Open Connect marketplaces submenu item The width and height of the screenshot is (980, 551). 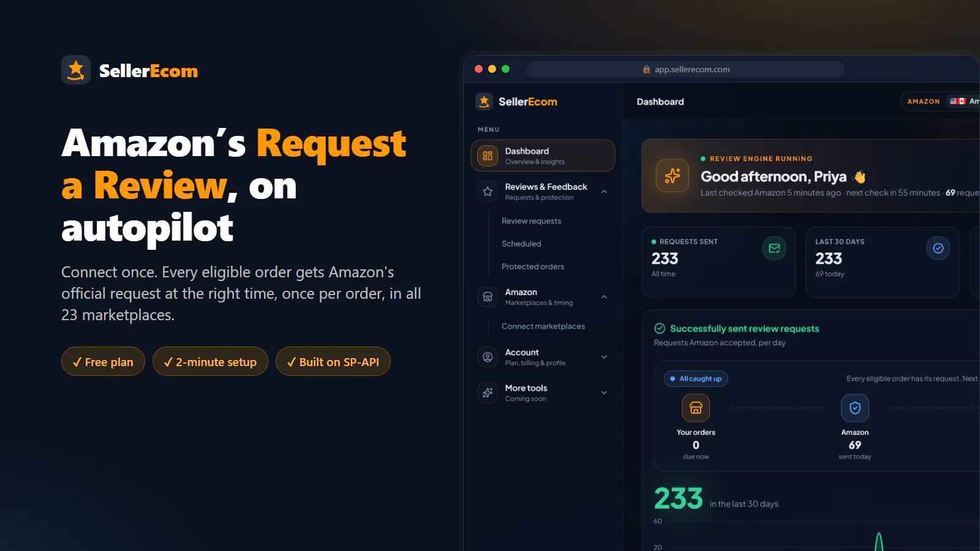point(543,326)
